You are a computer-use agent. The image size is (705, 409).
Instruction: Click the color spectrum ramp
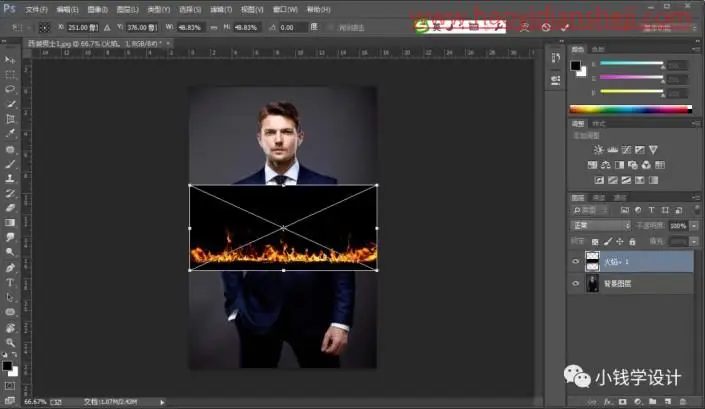[x=630, y=109]
